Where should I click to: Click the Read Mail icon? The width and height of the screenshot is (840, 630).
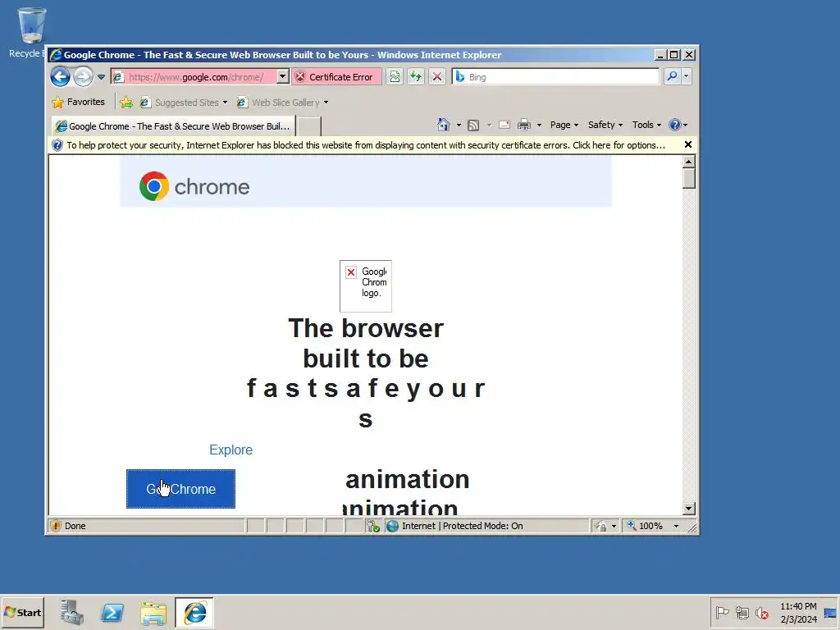[504, 126]
